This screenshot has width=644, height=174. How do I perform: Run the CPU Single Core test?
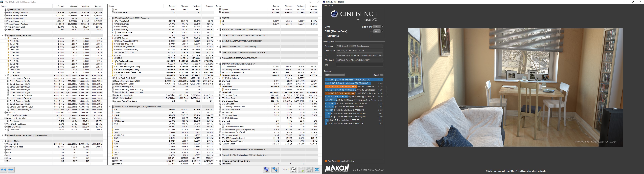point(377,31)
